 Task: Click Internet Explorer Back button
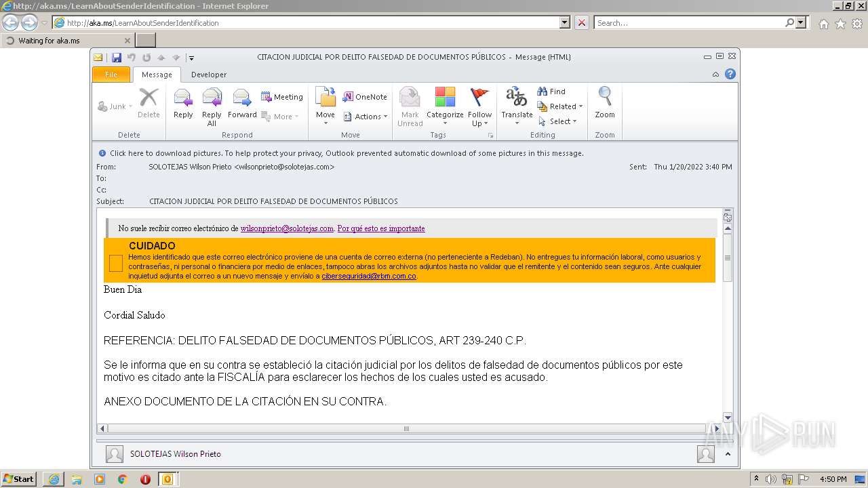click(10, 23)
